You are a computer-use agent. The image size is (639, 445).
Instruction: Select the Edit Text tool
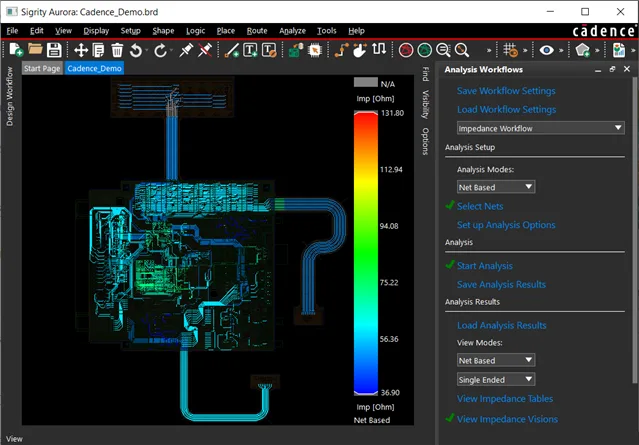coord(269,50)
